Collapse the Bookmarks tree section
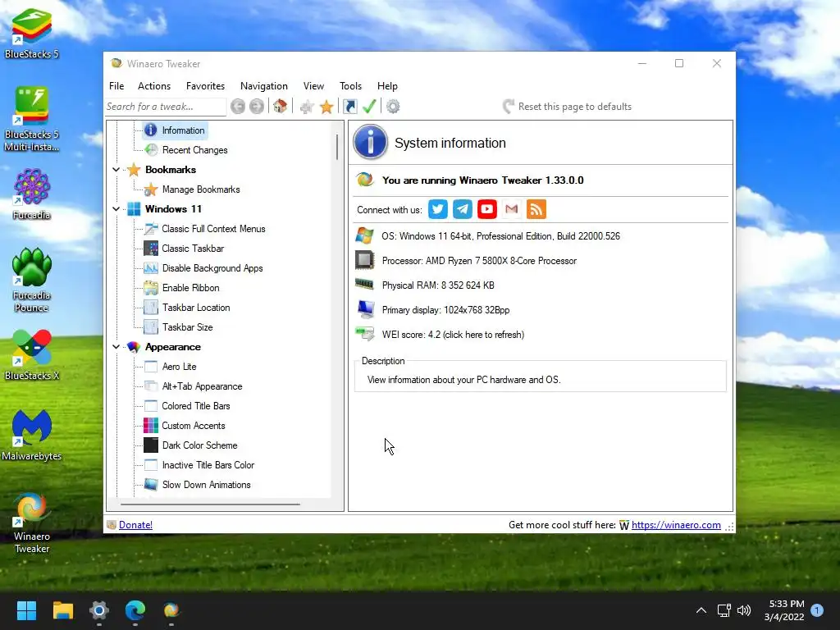The height and width of the screenshot is (630, 840). pyautogui.click(x=116, y=170)
